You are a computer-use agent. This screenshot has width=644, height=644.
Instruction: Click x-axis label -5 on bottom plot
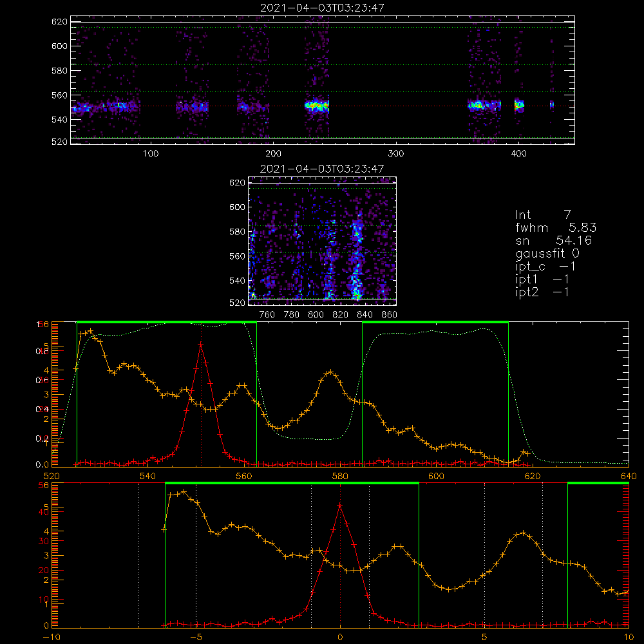[x=196, y=637]
